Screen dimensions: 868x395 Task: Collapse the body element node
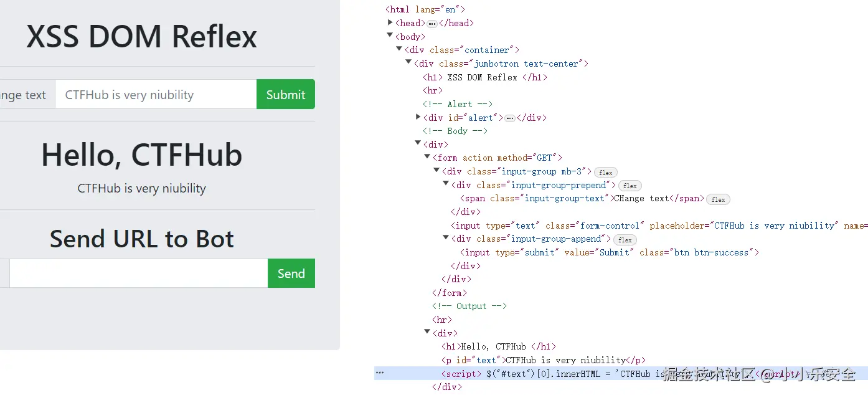coord(390,36)
